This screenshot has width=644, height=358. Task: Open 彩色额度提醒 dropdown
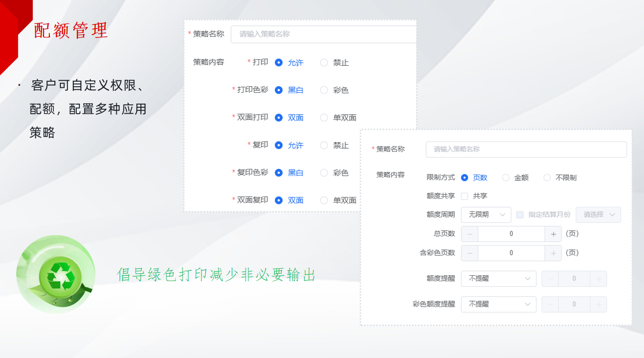tap(499, 305)
